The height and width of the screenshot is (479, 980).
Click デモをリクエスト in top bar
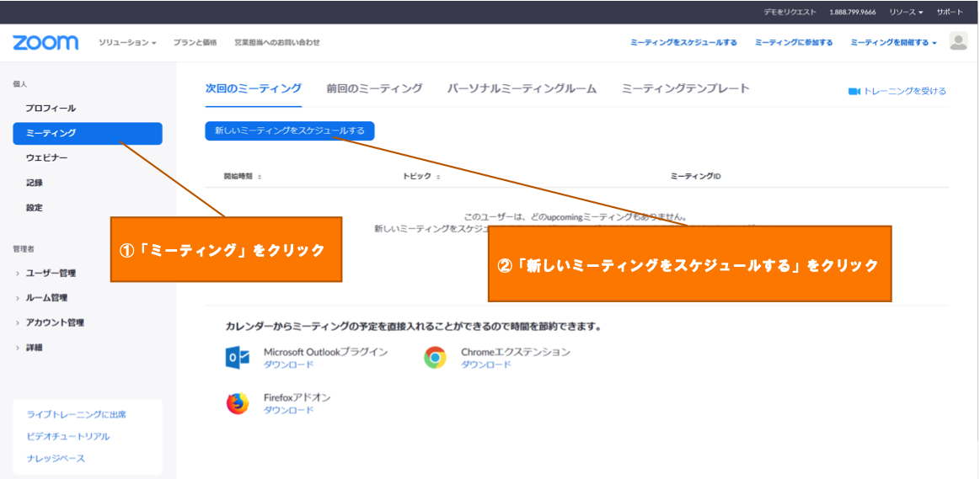[x=790, y=12]
